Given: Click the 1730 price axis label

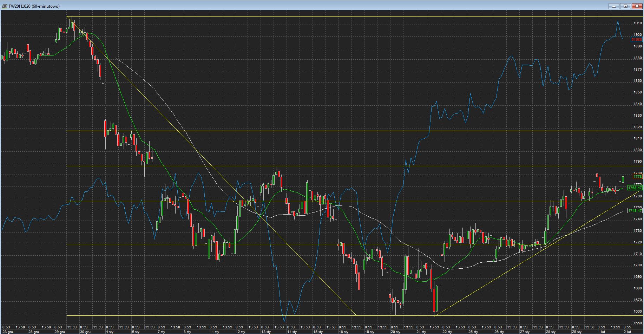Looking at the screenshot, I should click(x=638, y=231).
